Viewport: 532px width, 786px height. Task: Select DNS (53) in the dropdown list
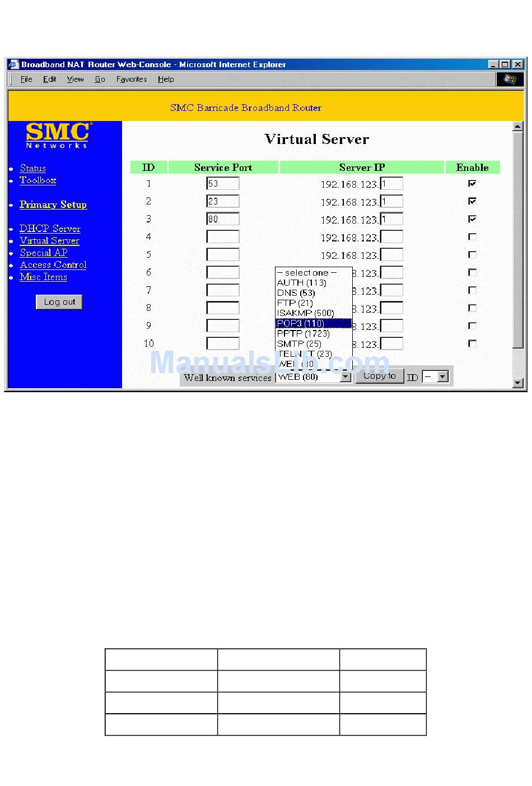314,293
